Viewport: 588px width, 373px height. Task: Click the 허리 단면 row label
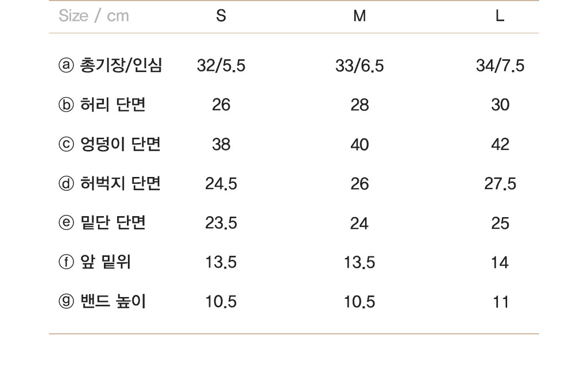click(113, 105)
